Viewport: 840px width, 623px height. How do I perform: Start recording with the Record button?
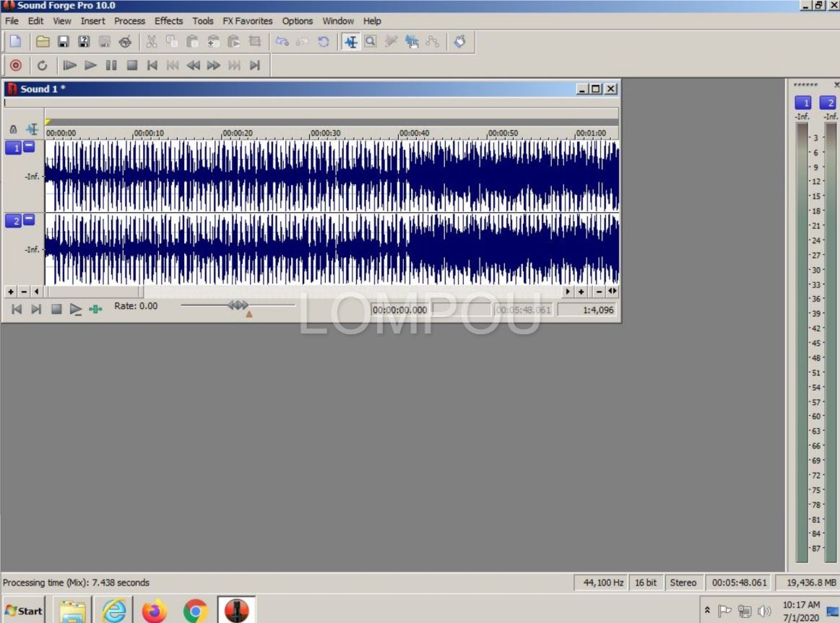(14, 65)
